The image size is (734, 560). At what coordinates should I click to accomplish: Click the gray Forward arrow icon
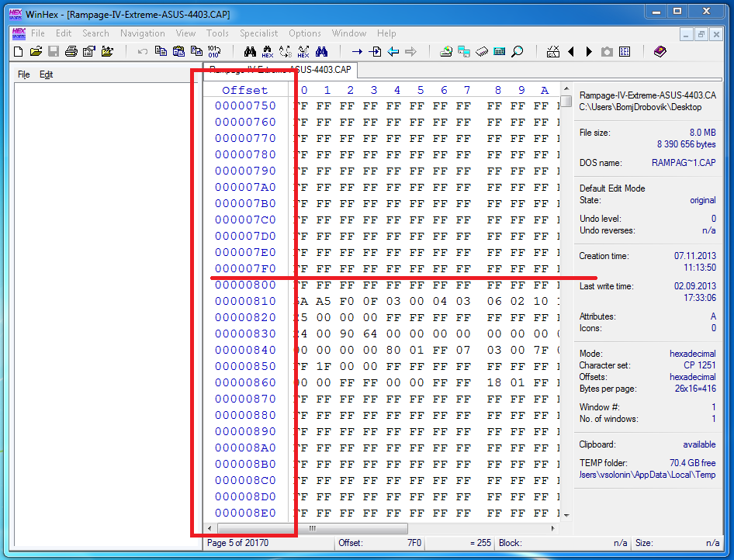click(410, 51)
